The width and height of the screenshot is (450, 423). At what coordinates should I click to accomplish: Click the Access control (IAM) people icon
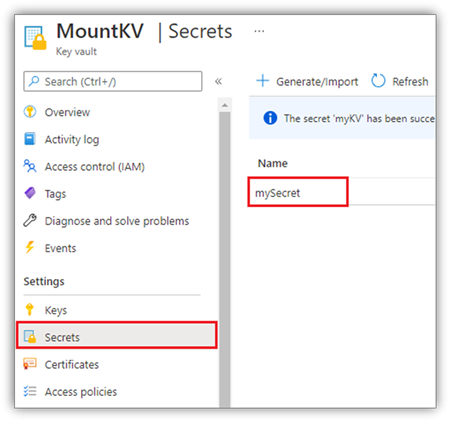(x=30, y=166)
